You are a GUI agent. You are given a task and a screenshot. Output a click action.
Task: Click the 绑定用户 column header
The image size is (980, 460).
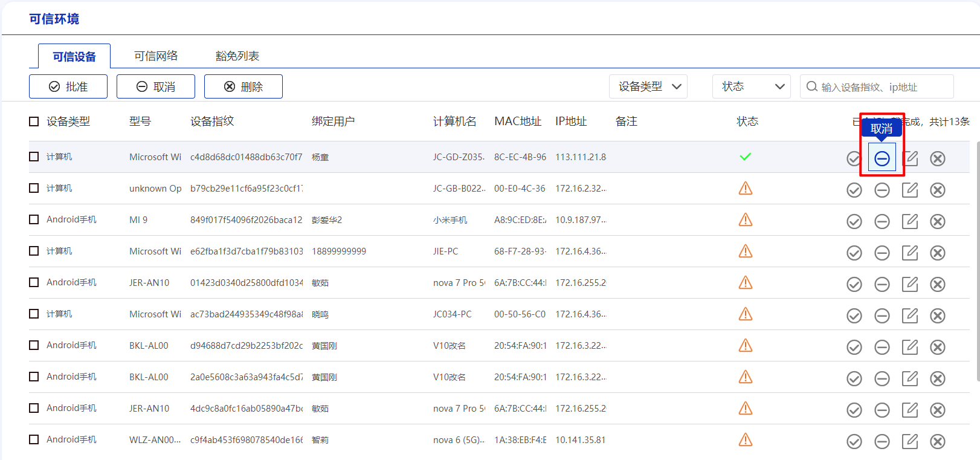coord(334,121)
